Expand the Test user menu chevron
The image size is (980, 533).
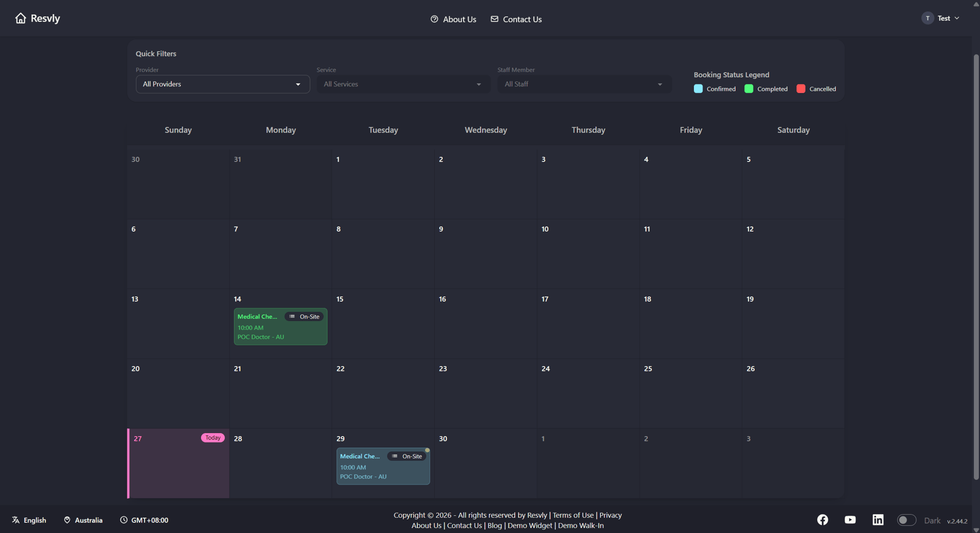coord(957,18)
